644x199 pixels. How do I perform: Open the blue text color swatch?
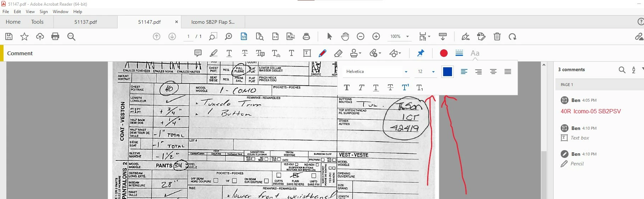(x=447, y=72)
